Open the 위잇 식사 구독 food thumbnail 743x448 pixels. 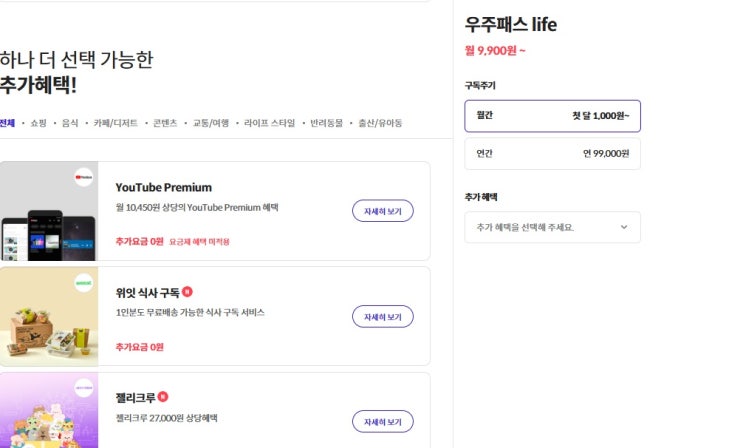[49, 317]
